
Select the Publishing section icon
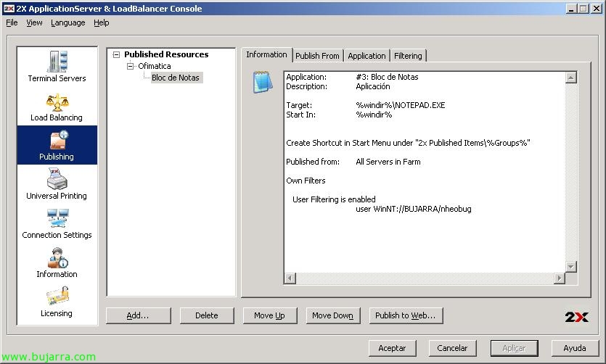point(59,140)
